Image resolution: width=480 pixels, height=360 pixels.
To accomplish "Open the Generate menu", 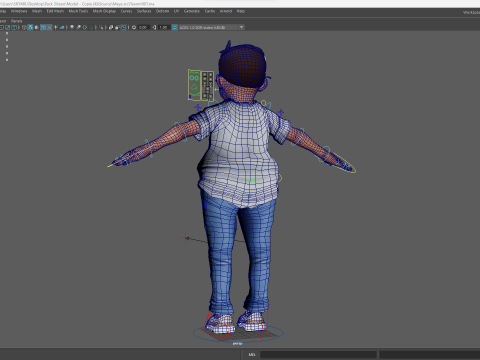I will click(x=192, y=11).
